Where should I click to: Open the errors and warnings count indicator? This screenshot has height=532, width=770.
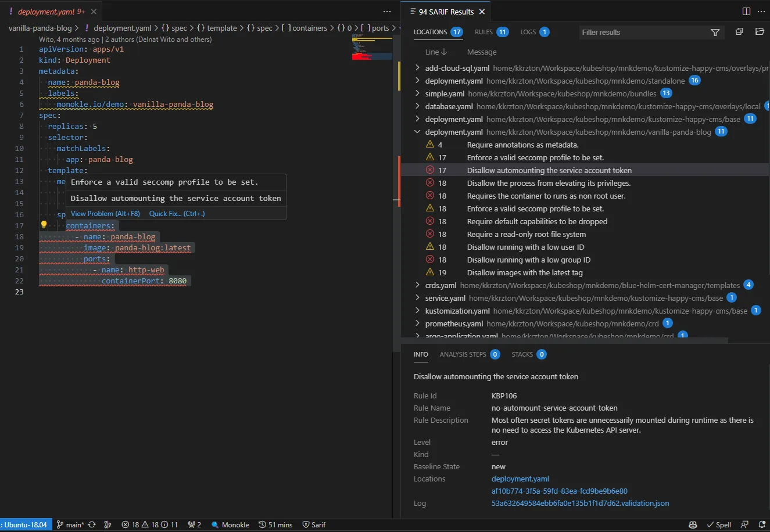pyautogui.click(x=149, y=524)
